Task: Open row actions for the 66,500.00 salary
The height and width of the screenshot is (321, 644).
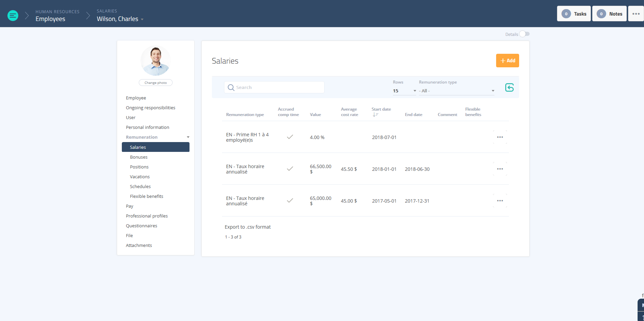Action: 500,169
